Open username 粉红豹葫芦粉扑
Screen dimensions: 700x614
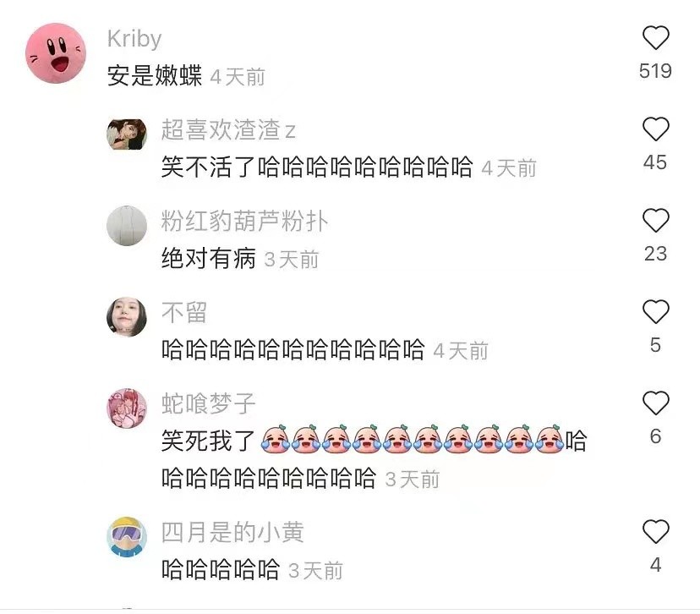pyautogui.click(x=244, y=221)
